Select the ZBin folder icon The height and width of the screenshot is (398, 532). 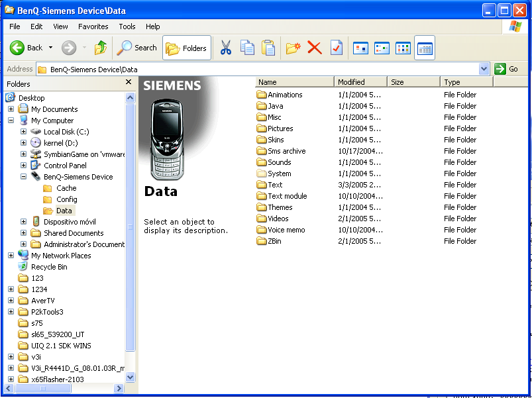coord(261,241)
